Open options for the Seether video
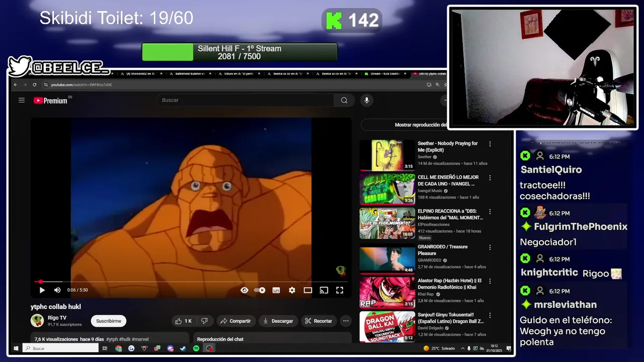 (x=490, y=144)
